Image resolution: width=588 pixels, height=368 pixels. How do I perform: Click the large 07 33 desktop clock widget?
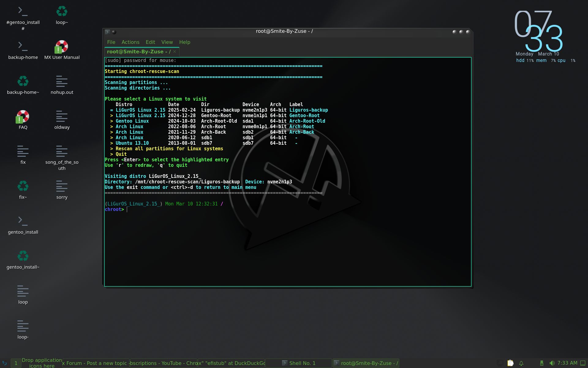538,32
